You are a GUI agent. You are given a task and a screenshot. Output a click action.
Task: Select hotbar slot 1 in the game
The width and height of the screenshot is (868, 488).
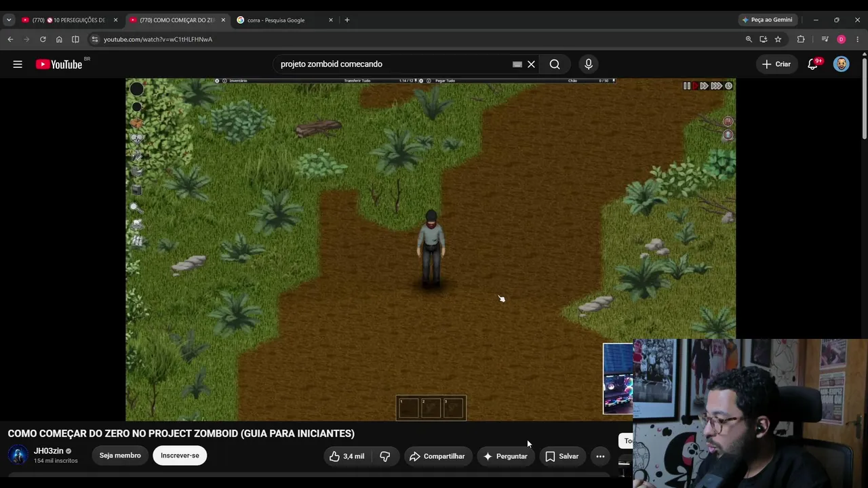tap(408, 408)
